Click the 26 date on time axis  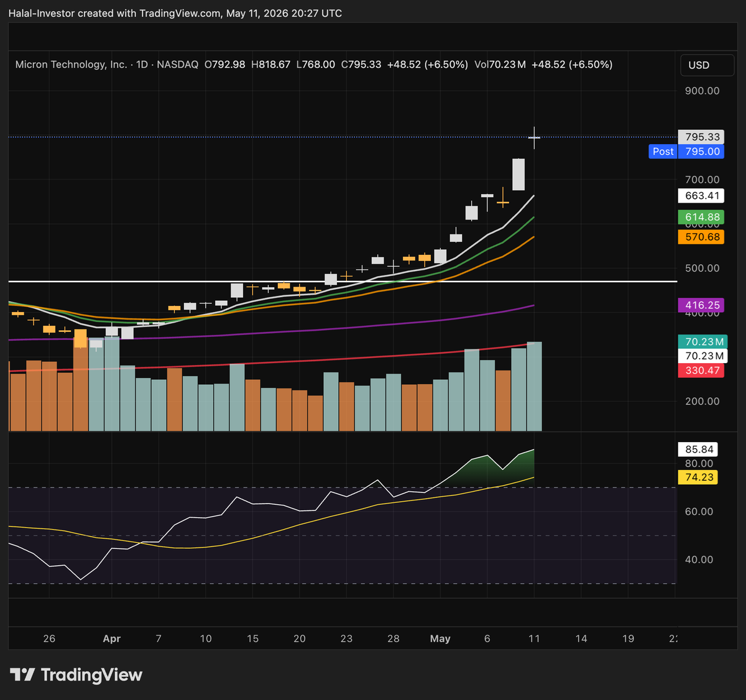pos(49,639)
